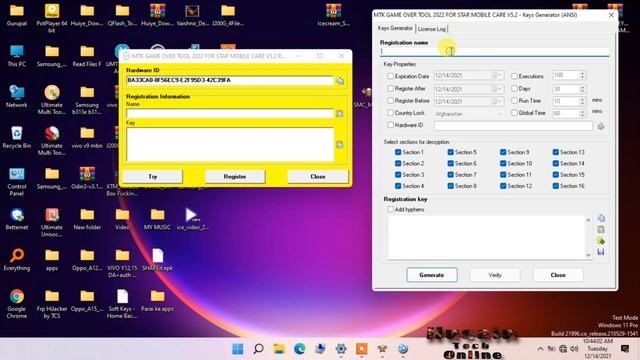
Task: Click Try button in registration window
Action: pos(153,177)
